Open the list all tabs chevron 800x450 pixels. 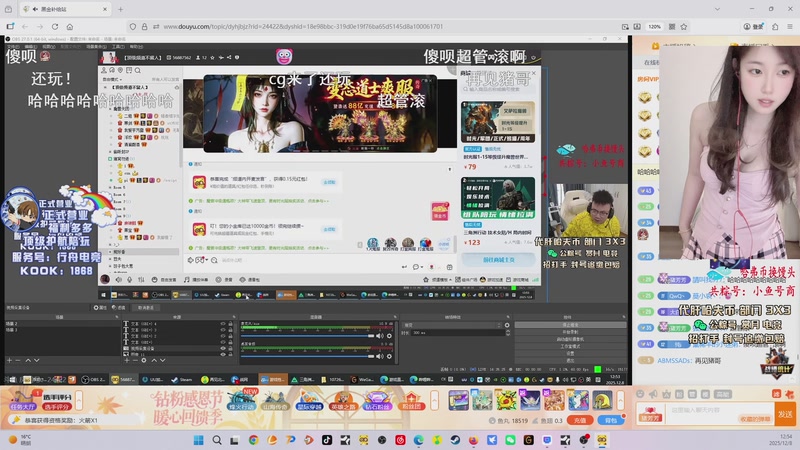pos(717,9)
